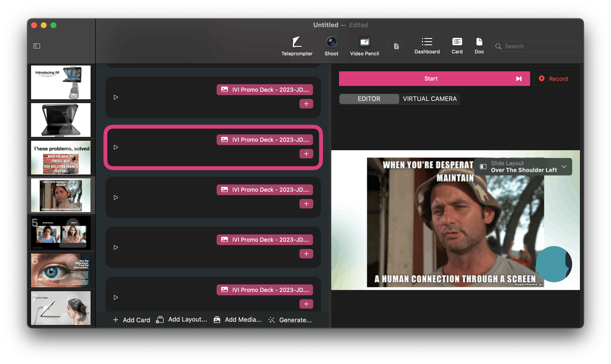Click plus button on the bottom card

pos(306,304)
